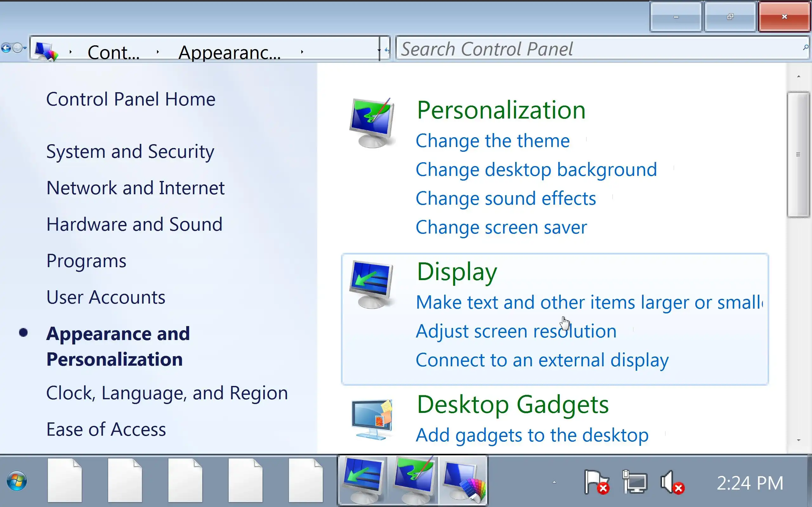Open the Hardware and Sound category

pyautogui.click(x=134, y=224)
